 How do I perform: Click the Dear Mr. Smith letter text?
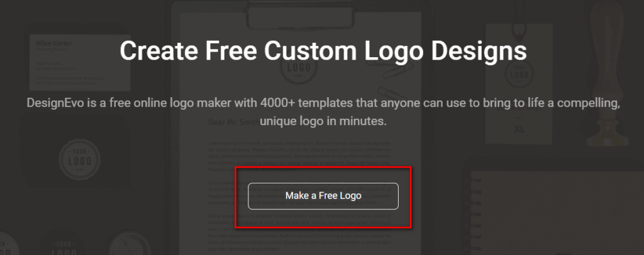coord(234,122)
